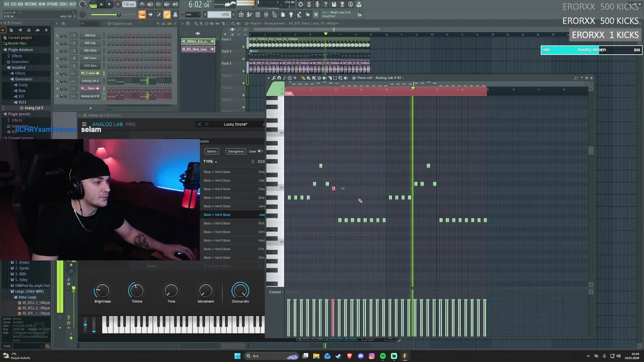Open the OPTIONS menu
The width and height of the screenshot is (644, 362).
[52, 4]
